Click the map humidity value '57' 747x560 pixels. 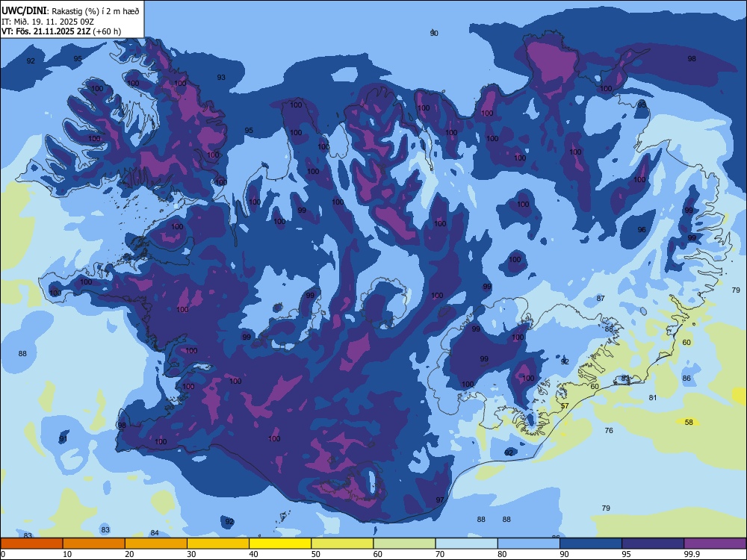(565, 406)
